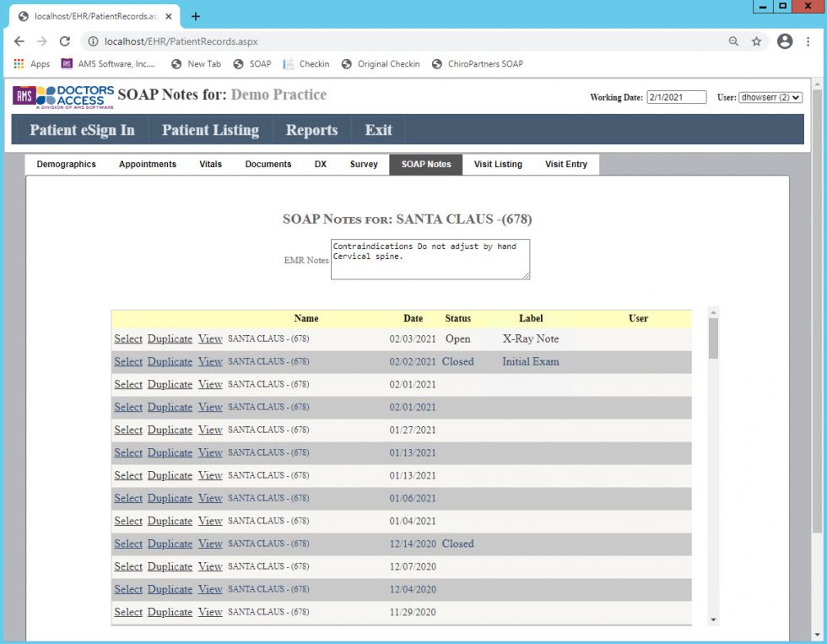The image size is (827, 644).
Task: View the 12/14/2020 Closed note
Action: coord(210,544)
